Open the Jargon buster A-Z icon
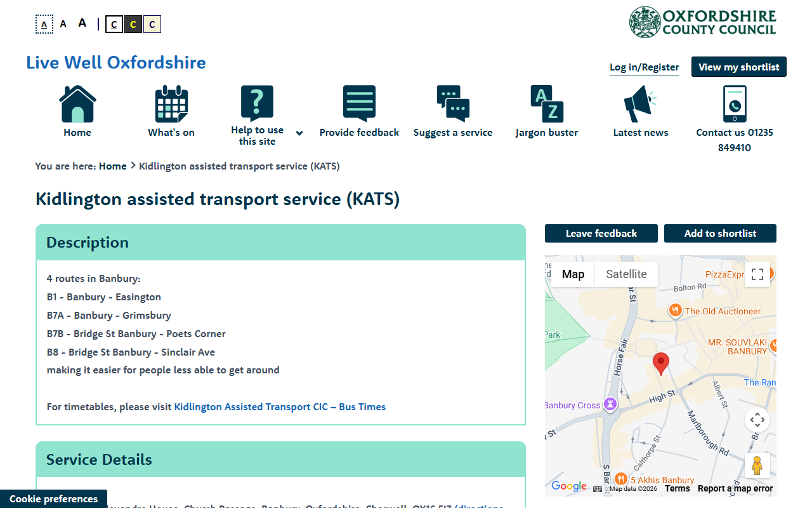The image size is (812, 508). click(547, 104)
